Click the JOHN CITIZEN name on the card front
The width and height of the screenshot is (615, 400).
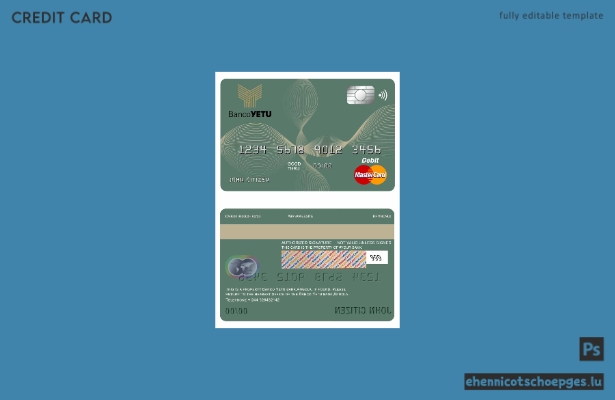pyautogui.click(x=249, y=180)
